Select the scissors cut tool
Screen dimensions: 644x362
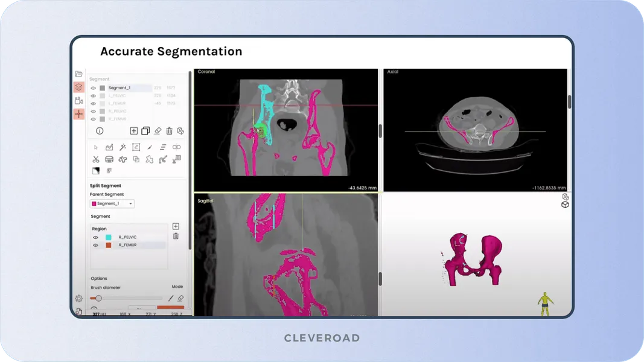point(95,159)
